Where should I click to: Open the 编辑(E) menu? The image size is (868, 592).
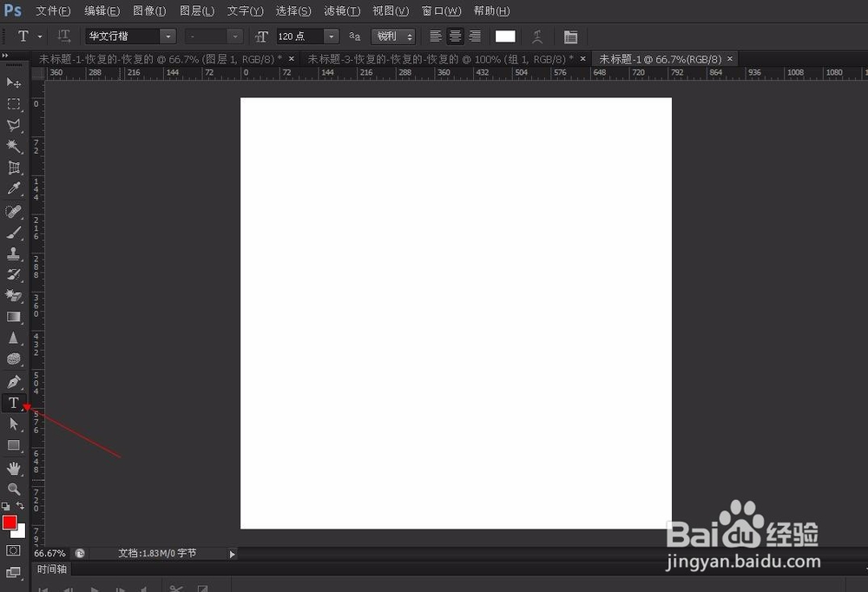point(102,11)
